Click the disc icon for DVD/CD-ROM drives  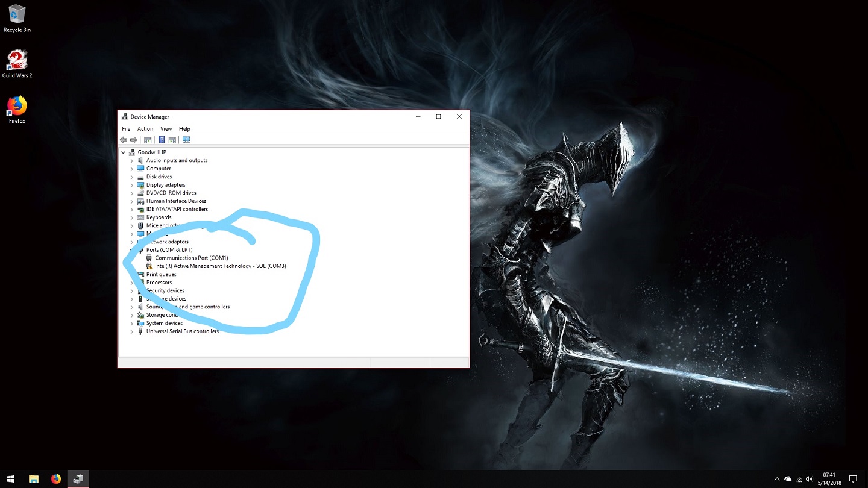coord(140,193)
